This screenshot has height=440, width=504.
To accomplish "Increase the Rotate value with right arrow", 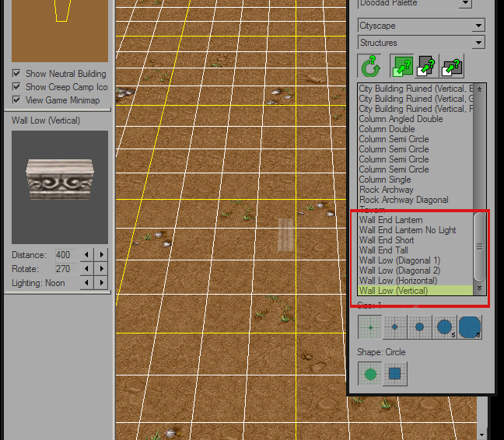I will (x=102, y=268).
